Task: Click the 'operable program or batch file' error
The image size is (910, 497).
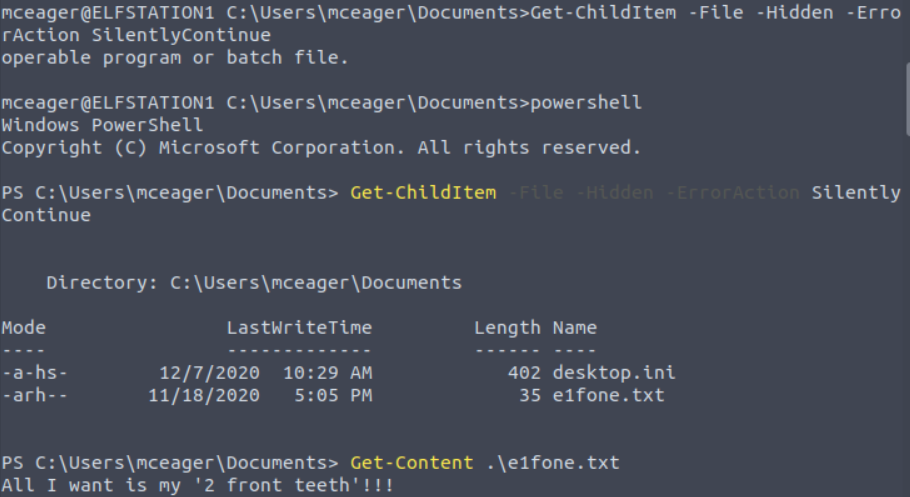Action: click(175, 58)
